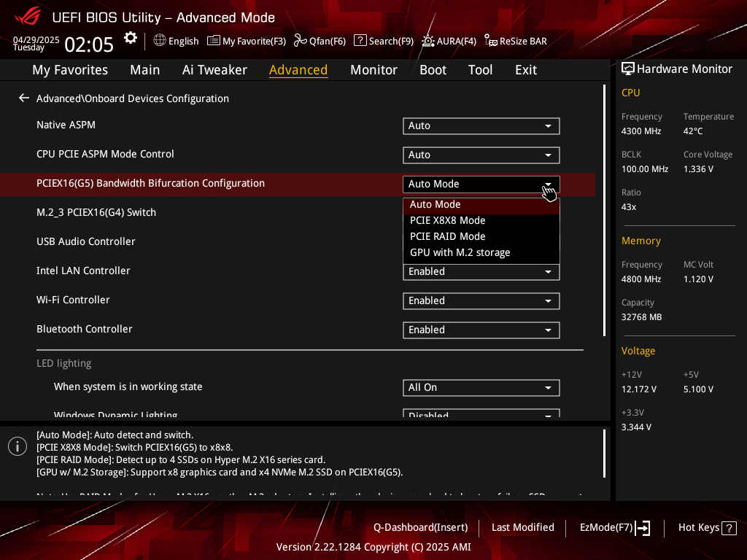Viewport: 747px width, 560px height.
Task: Open the Ai Tweaker tab
Action: coord(214,70)
